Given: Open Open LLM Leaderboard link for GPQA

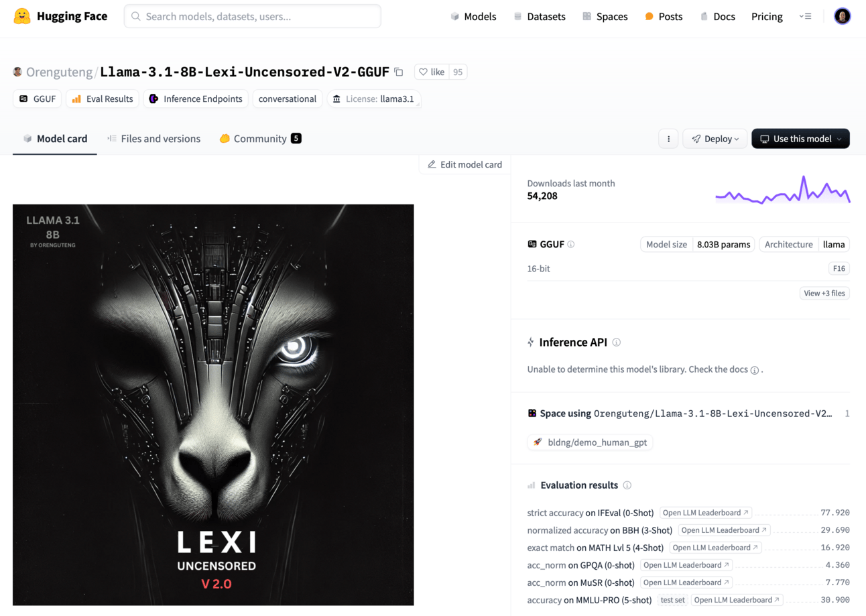Looking at the screenshot, I should (x=686, y=565).
